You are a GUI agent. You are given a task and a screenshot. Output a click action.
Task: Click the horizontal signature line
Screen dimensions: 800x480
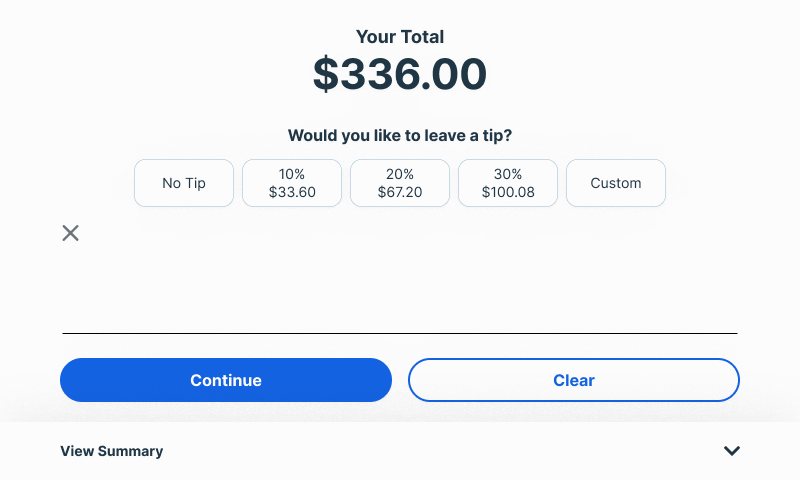pyautogui.click(x=400, y=333)
